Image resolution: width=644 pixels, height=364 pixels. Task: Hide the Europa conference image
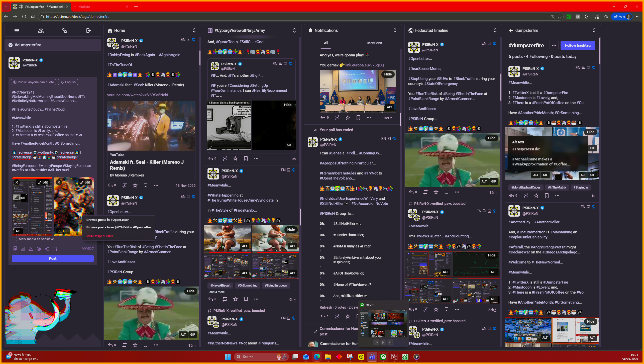388,74
